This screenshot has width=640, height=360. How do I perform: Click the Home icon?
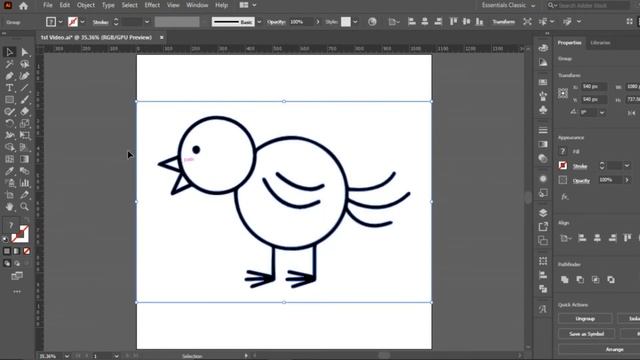pyautogui.click(x=23, y=6)
